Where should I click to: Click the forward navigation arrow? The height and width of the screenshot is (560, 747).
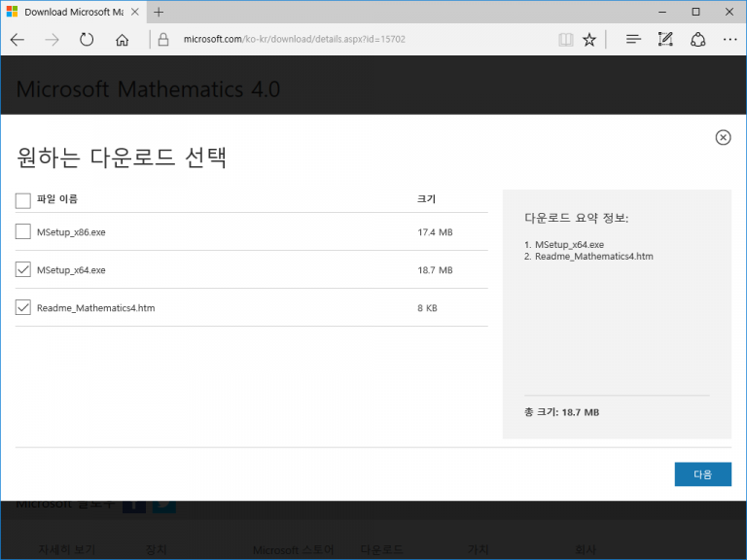click(x=52, y=40)
